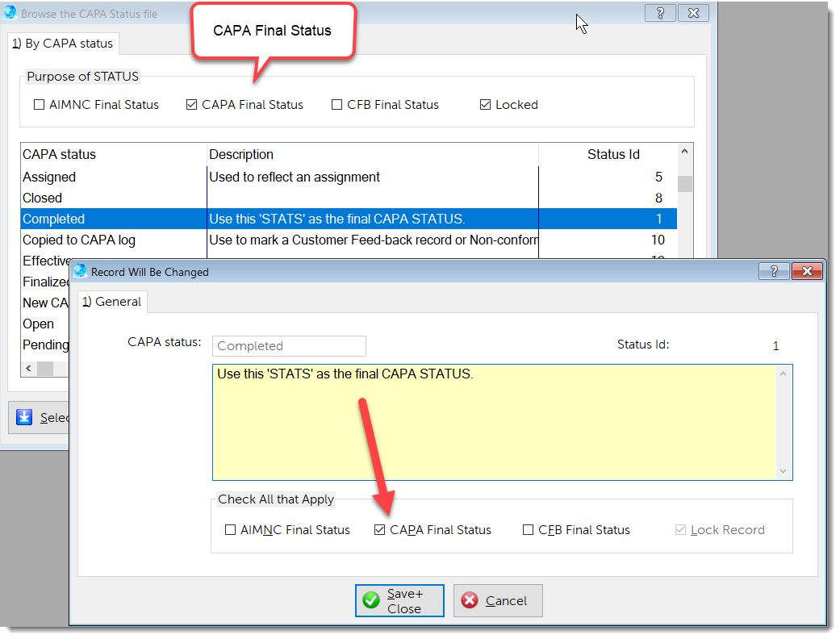Image resolution: width=840 pixels, height=639 pixels.
Task: Click the green checkmark Save+Close icon
Action: [x=371, y=601]
